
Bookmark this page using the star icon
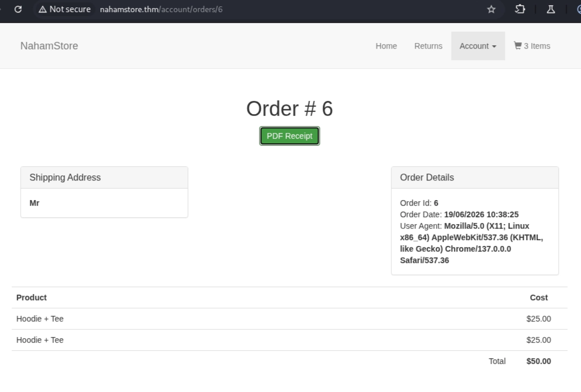click(x=491, y=9)
